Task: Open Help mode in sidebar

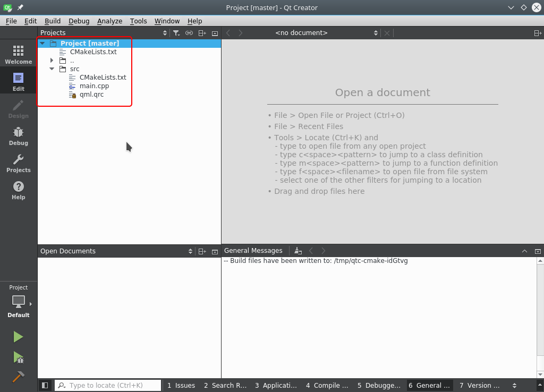Action: coord(19,190)
